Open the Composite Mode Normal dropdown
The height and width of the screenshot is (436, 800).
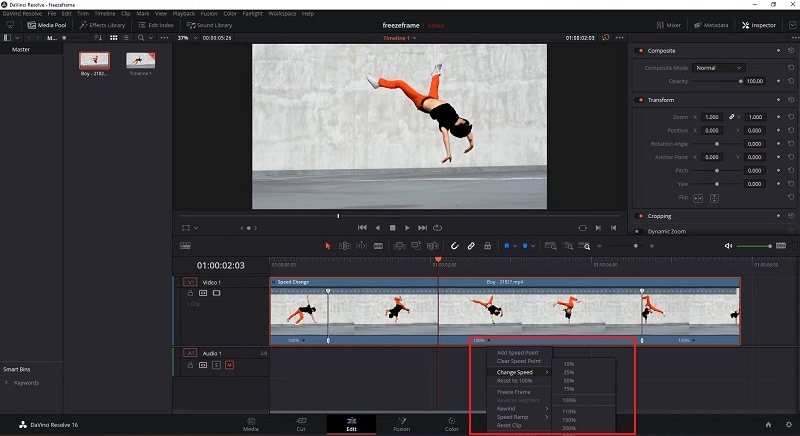point(719,68)
